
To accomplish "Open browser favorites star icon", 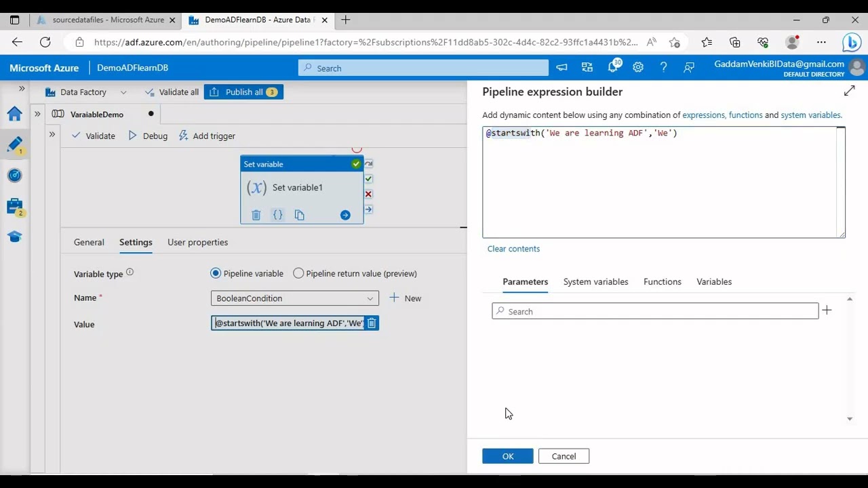I will point(707,42).
